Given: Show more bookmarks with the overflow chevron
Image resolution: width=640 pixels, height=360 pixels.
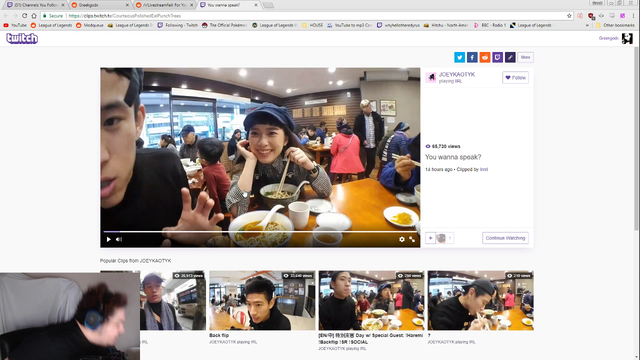Looking at the screenshot, I should click(587, 25).
